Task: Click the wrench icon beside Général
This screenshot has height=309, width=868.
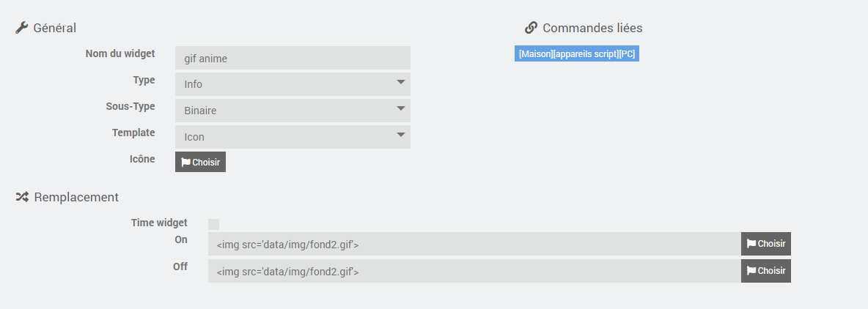Action: 21,28
